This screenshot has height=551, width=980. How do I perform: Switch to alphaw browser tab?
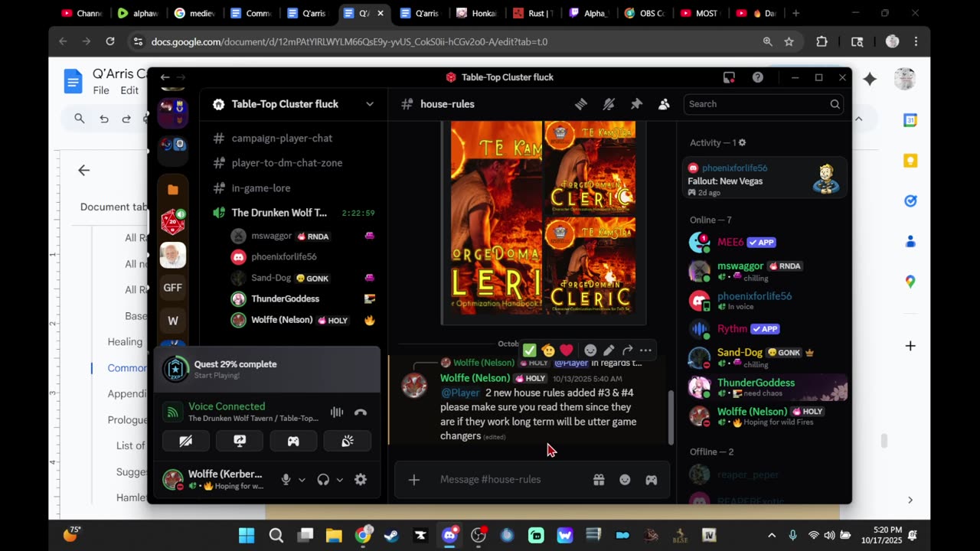point(139,13)
